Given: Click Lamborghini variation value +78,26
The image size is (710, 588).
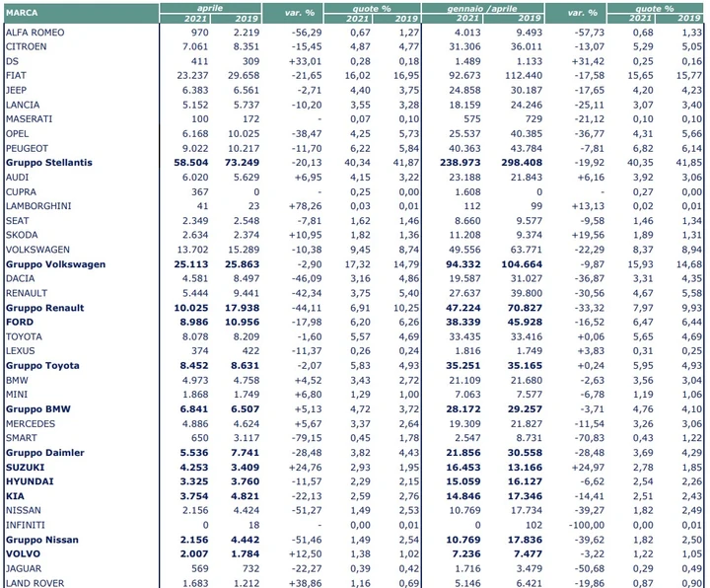Looking at the screenshot, I should coord(305,206).
